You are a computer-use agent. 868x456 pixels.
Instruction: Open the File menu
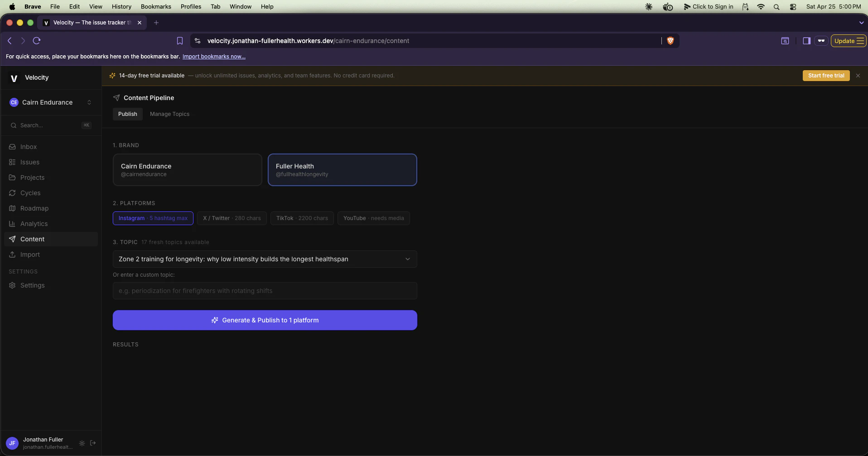[55, 7]
